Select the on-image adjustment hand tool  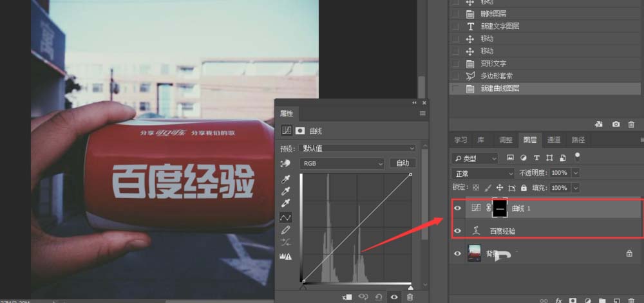(285, 163)
